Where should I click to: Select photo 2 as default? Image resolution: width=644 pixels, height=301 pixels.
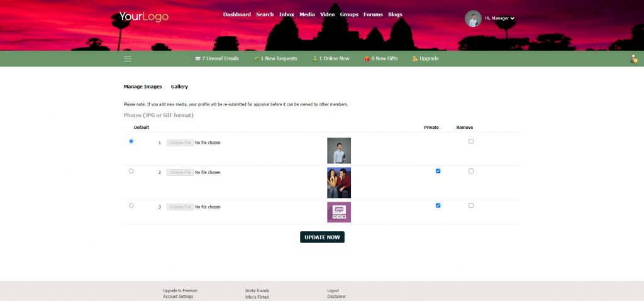point(131,171)
